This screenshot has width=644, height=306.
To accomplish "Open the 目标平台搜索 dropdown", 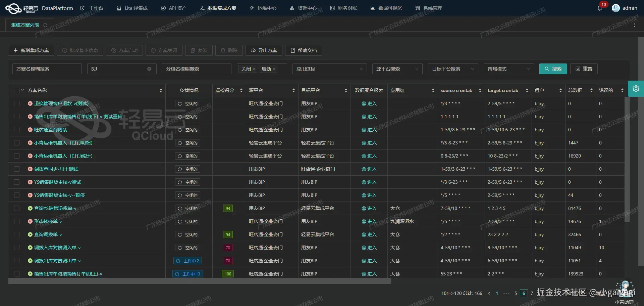I will tap(453, 69).
